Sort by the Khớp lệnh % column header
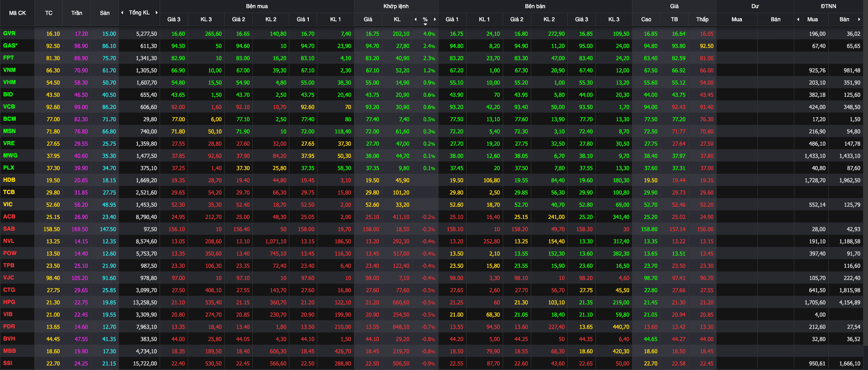 click(425, 19)
